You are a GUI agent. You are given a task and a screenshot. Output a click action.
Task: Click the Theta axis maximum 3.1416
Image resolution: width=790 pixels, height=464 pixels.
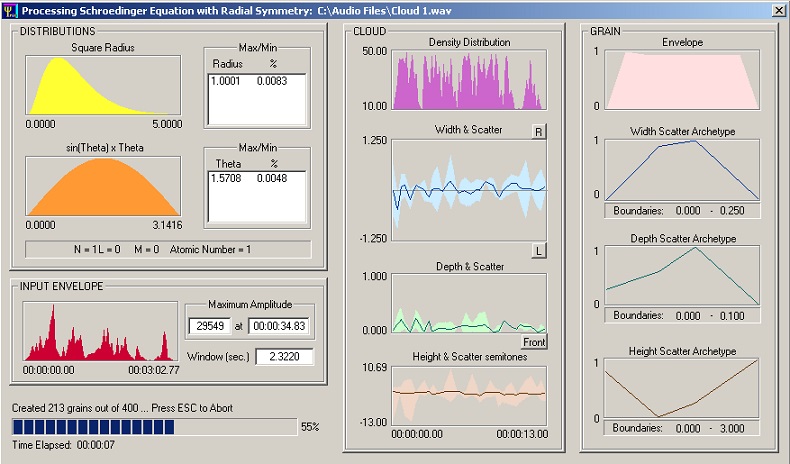(x=167, y=225)
